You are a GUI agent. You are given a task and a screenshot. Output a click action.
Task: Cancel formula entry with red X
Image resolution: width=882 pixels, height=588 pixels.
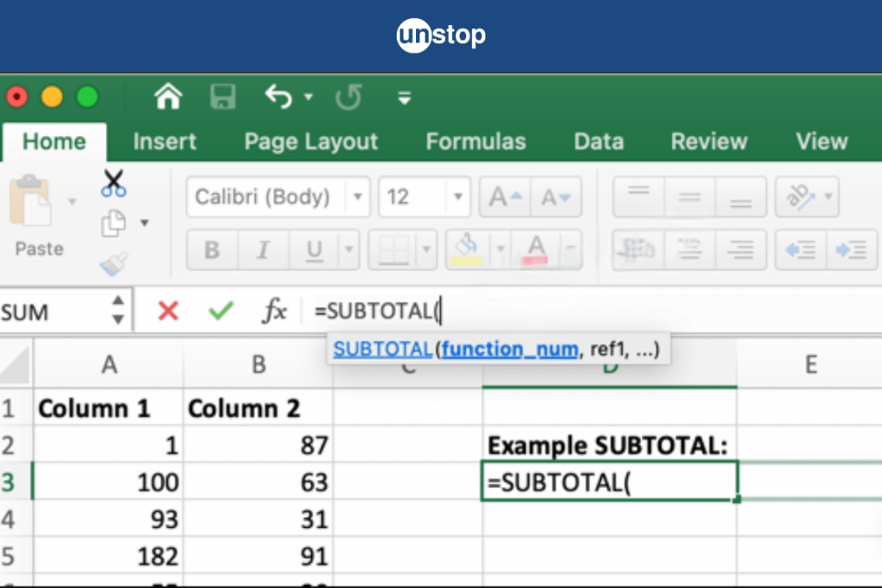click(x=168, y=310)
